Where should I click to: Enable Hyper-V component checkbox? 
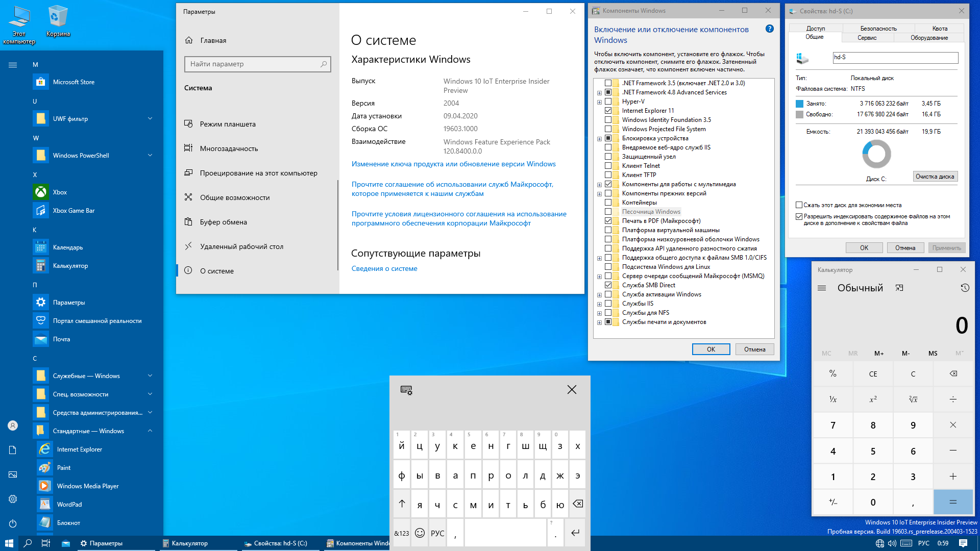608,102
